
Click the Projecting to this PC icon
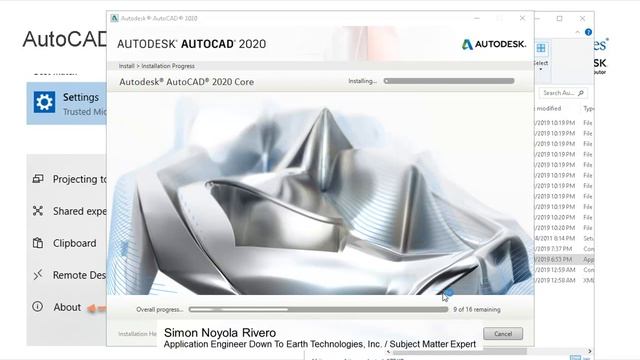(x=38, y=179)
